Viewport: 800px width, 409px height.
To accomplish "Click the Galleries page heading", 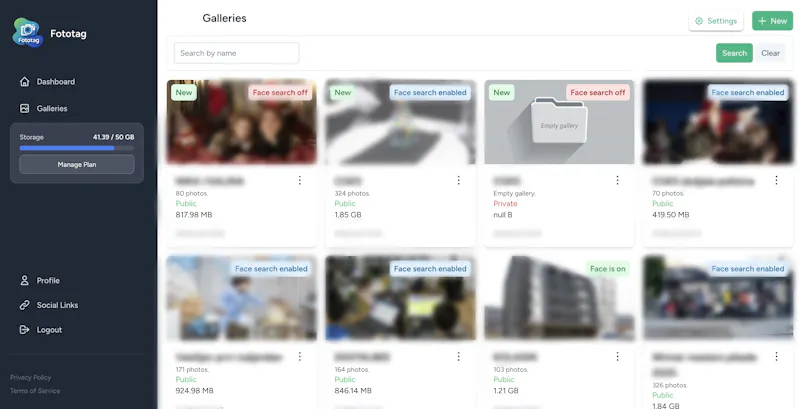I will 224,18.
